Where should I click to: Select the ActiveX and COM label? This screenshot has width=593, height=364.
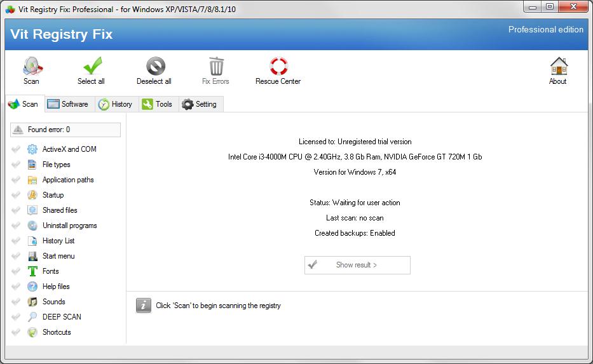tap(69, 149)
